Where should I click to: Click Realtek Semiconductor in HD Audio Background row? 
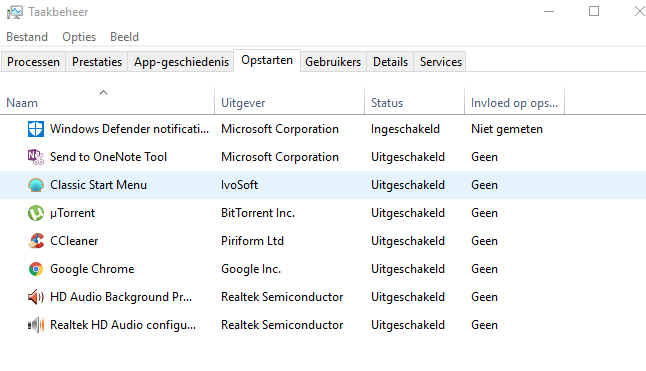[282, 297]
